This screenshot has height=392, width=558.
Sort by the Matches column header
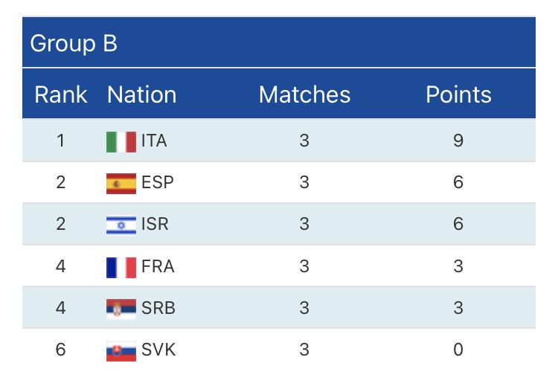(x=304, y=94)
